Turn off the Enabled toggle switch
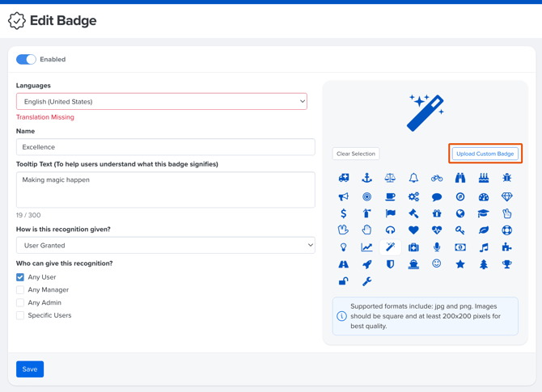 (26, 59)
